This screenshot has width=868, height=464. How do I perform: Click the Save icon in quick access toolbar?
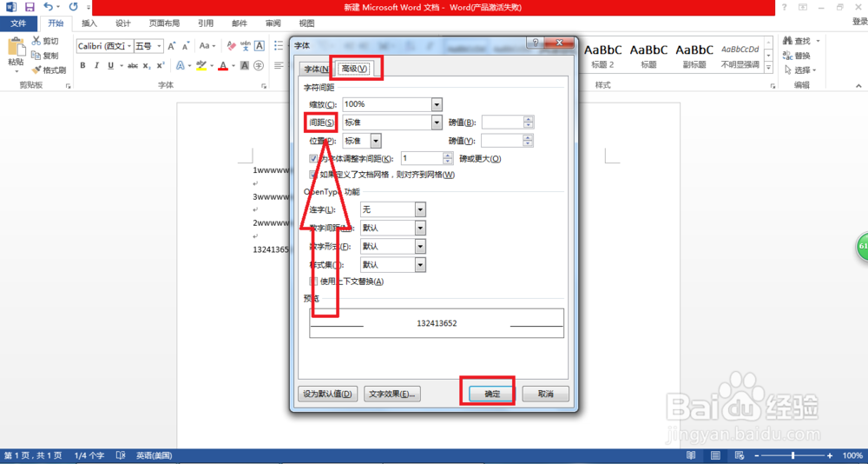(30, 7)
